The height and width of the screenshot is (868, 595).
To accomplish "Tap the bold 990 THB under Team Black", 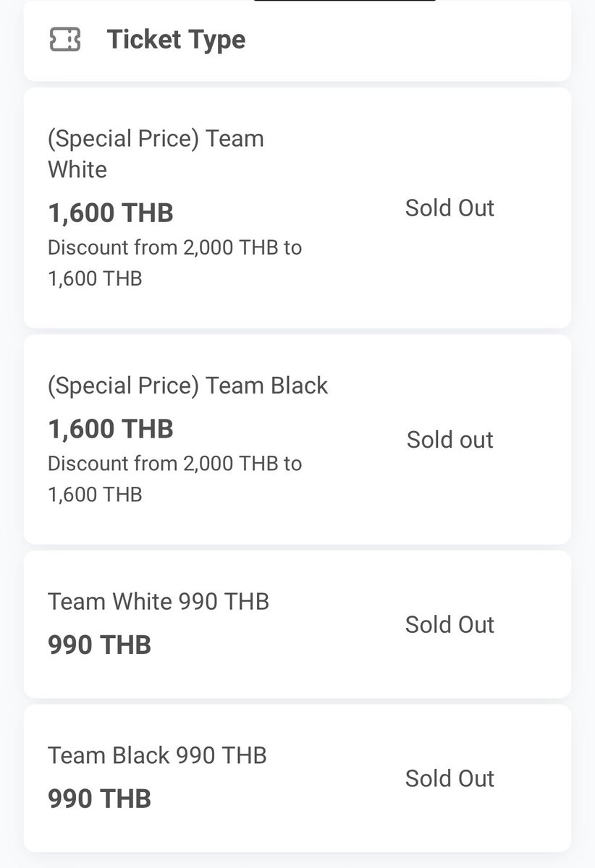I will point(99,799).
